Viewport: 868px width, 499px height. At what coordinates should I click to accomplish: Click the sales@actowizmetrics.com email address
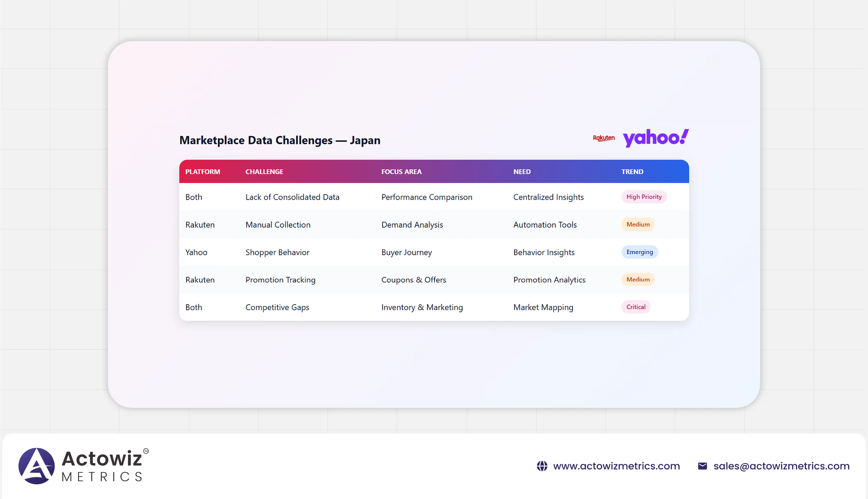[781, 466]
